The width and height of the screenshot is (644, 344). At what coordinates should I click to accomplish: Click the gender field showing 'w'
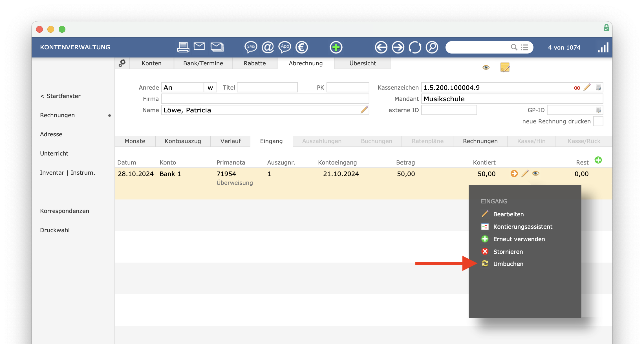coord(210,87)
